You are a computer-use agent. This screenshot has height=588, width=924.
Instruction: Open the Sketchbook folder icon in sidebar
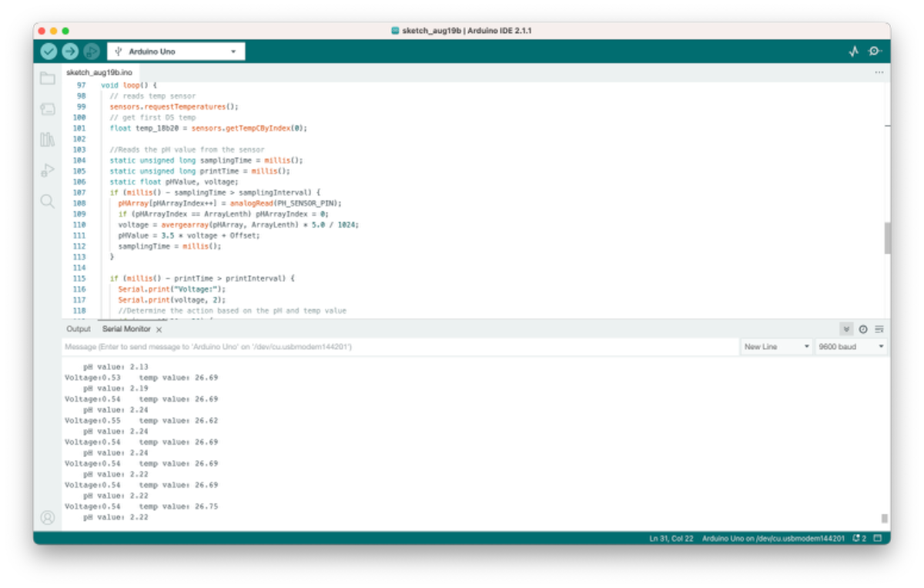click(48, 79)
